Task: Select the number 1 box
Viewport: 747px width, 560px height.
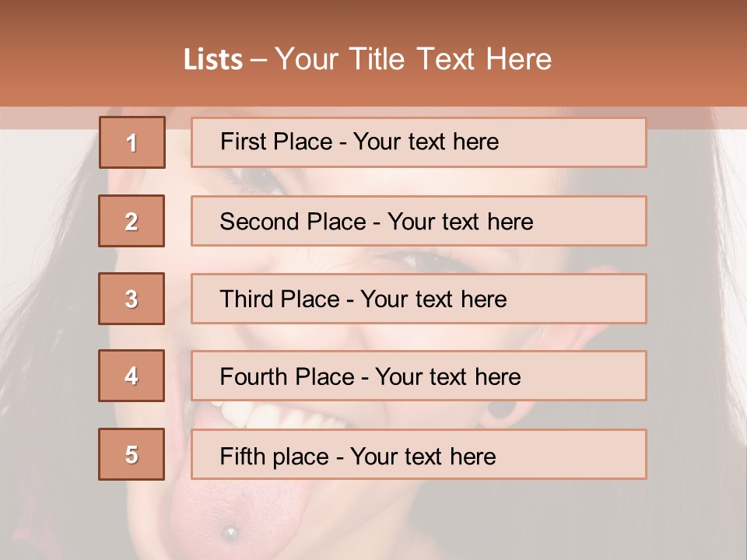Action: click(x=132, y=142)
